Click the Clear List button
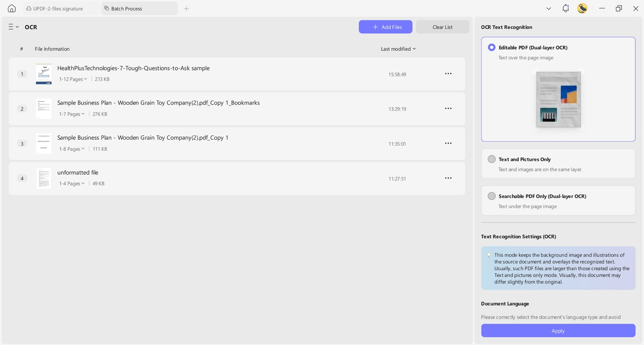This screenshot has height=345, width=644. pos(442,27)
